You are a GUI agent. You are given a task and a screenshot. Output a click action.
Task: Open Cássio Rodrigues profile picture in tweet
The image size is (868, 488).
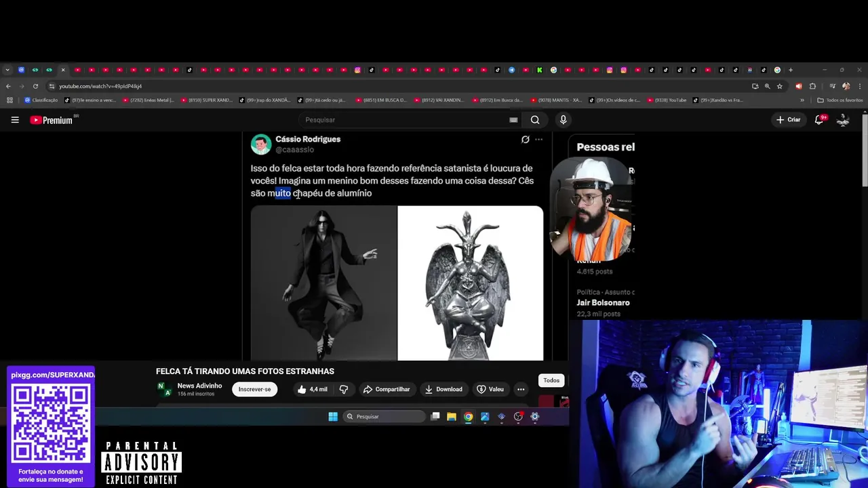261,144
